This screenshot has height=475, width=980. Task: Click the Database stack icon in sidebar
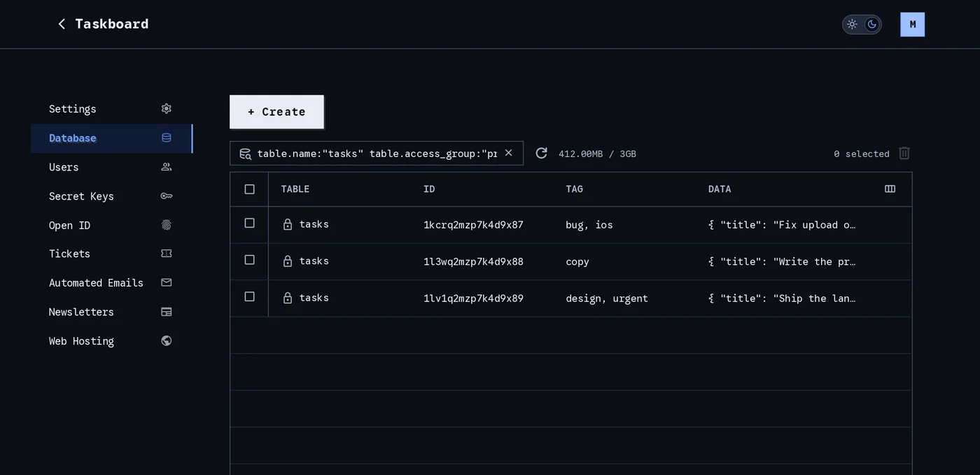tap(166, 138)
